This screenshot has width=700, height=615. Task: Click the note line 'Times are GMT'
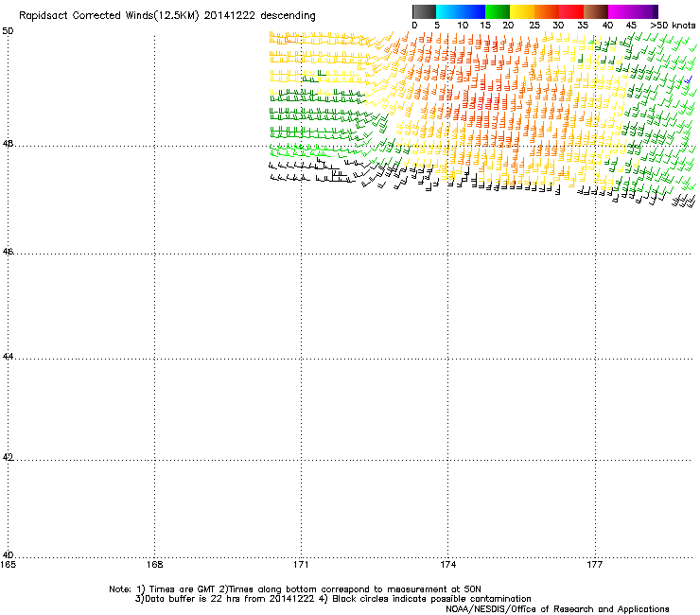183,589
